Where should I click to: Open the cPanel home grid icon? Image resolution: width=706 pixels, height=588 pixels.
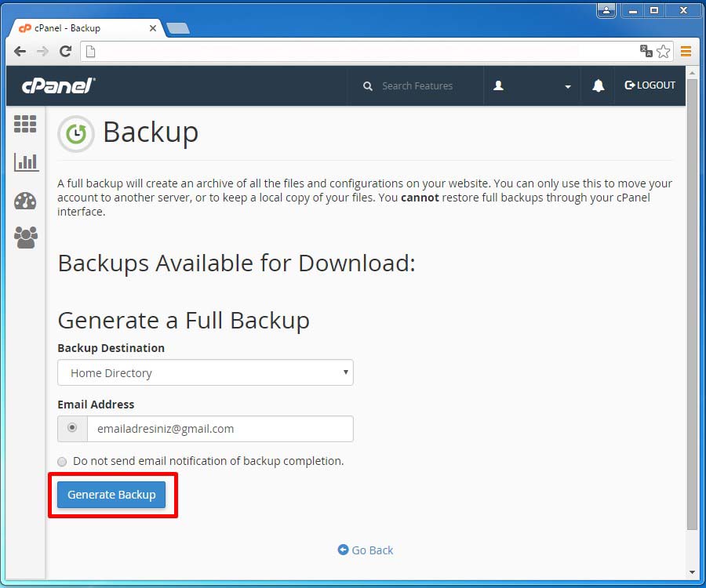coord(25,124)
